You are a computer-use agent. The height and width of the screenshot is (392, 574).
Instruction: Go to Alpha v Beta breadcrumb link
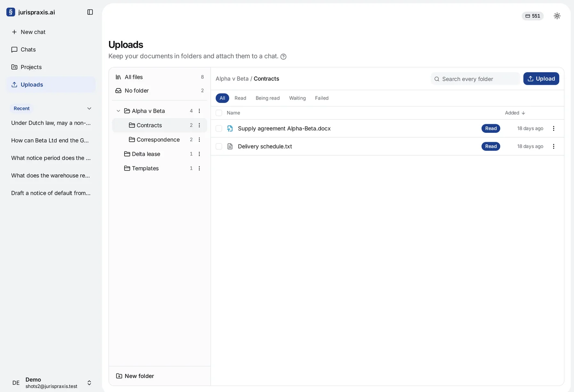(x=232, y=79)
